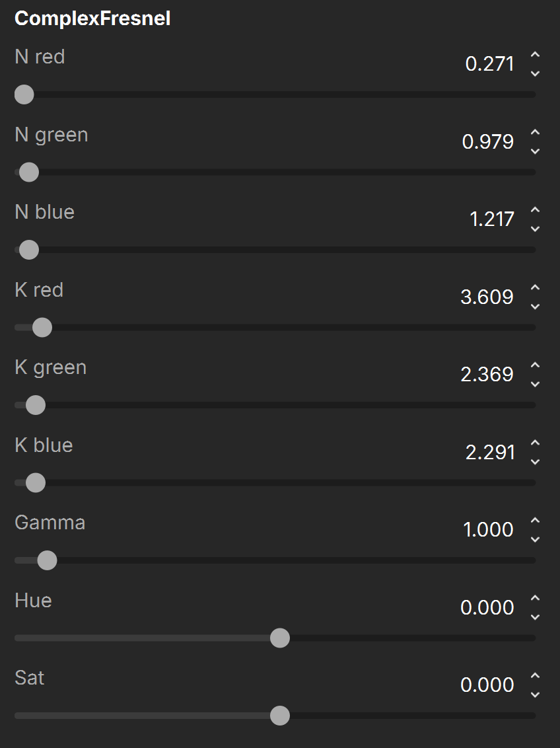This screenshot has height=748, width=560.
Task: Click the N green slider knob
Action: [29, 172]
